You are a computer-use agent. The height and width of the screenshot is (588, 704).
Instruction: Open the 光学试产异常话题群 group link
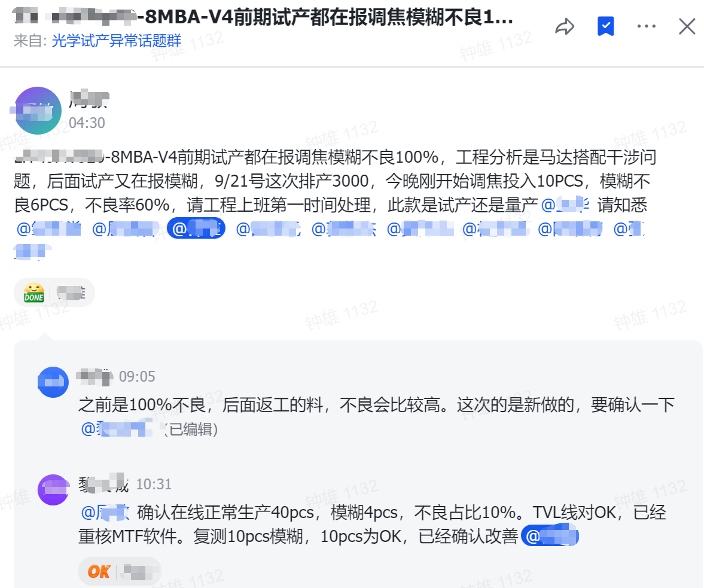116,41
